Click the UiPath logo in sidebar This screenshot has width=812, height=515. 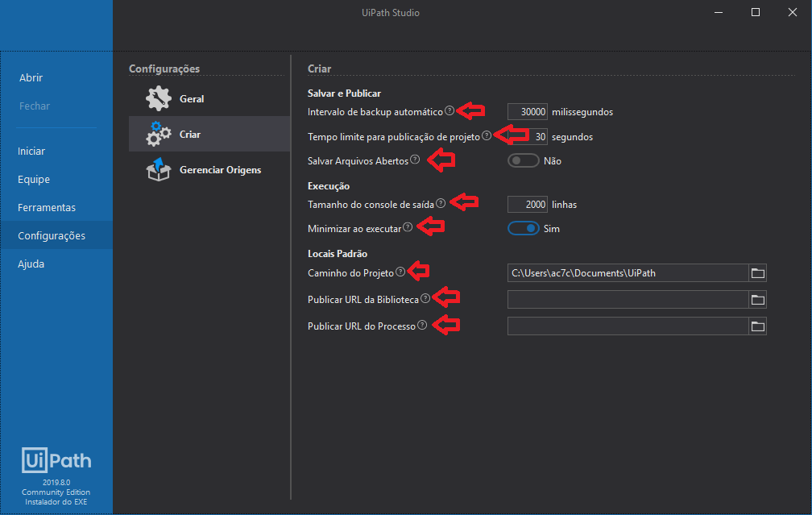[56, 460]
